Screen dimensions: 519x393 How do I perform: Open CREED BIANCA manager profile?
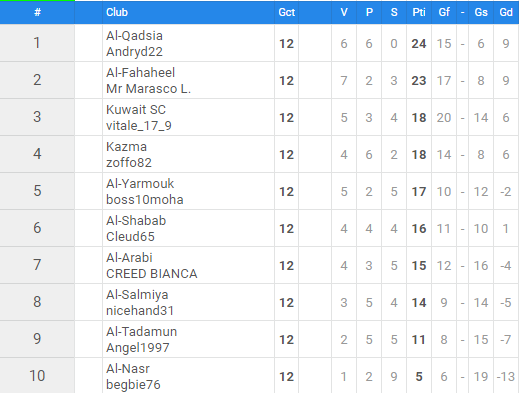152,274
